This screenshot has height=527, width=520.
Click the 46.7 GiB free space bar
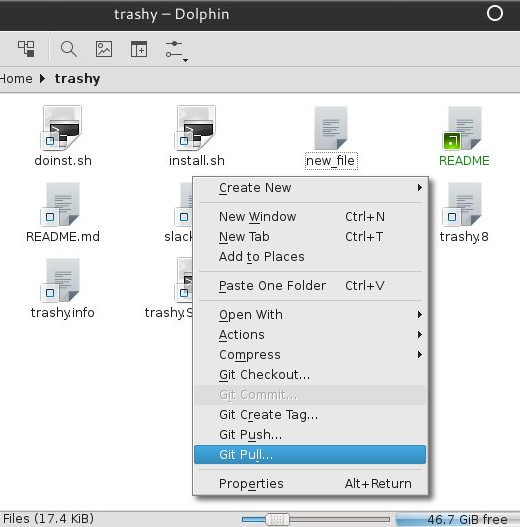pyautogui.click(x=458, y=520)
